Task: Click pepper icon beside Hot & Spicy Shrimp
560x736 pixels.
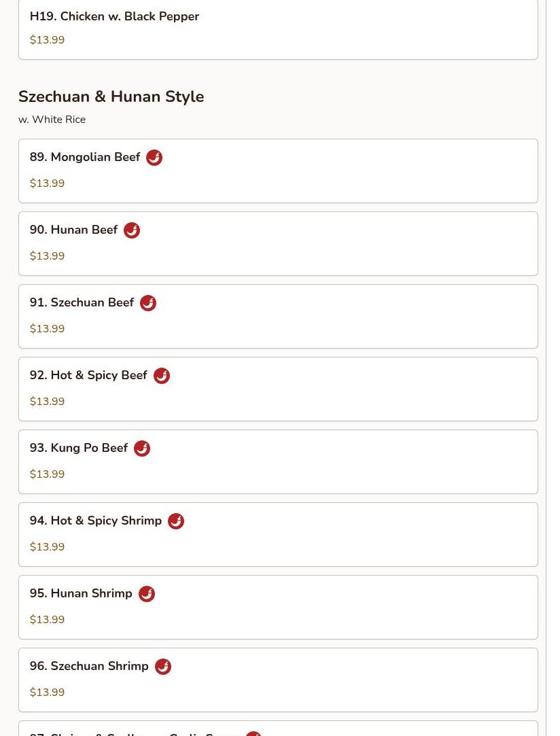Action: [x=176, y=521]
